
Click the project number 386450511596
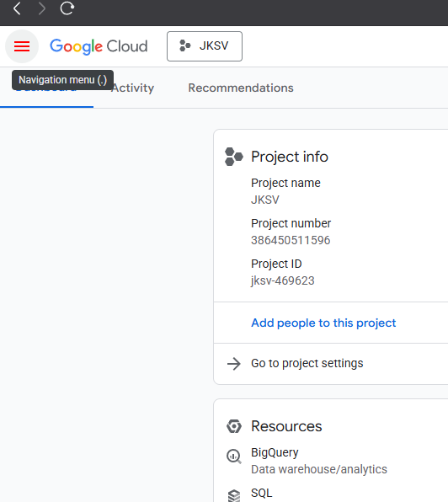click(x=291, y=240)
